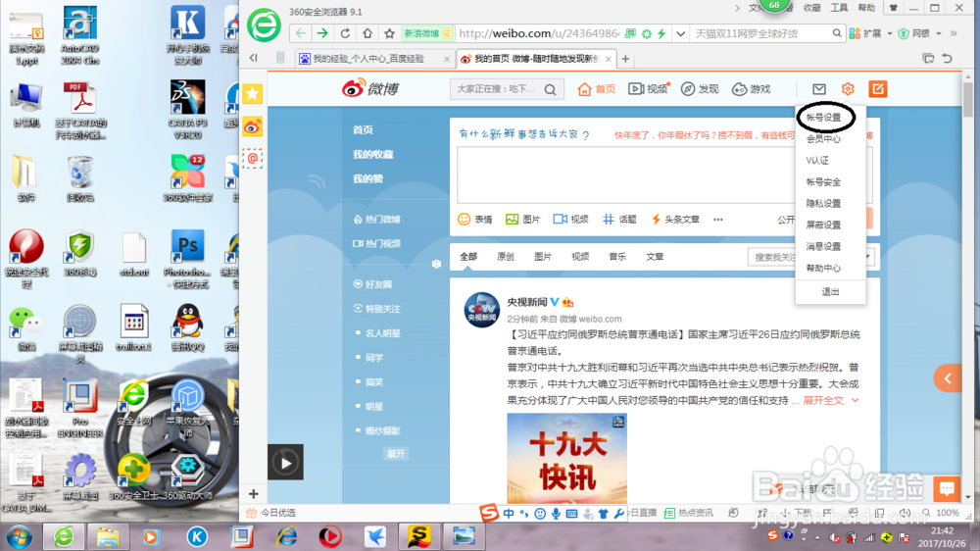Switch to 我的经验 Baidu browser tab
This screenshot has width=980, height=551.
pos(374,59)
